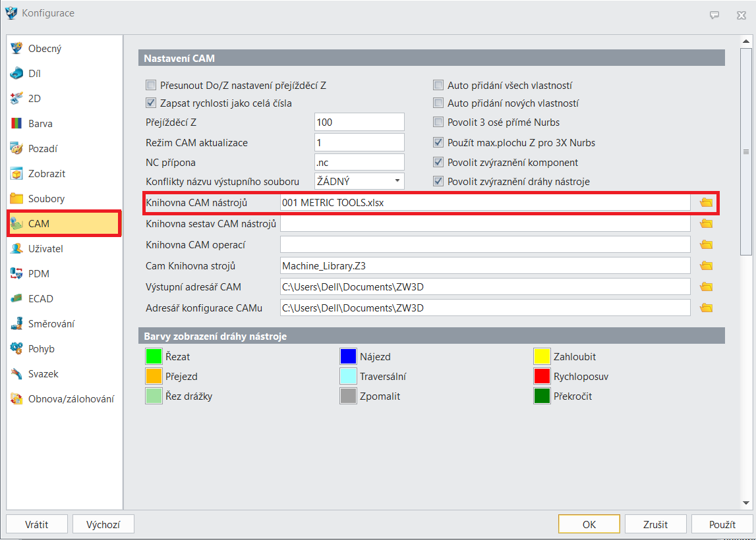
Task: Toggle Použít max.plochu Z pro 3X Nurbs
Action: tap(438, 143)
